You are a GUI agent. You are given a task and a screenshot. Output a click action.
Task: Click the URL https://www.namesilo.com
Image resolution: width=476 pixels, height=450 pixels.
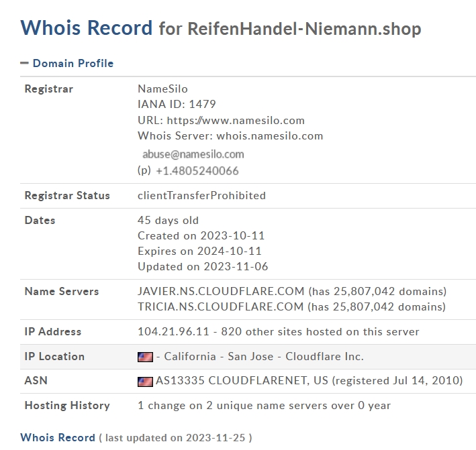tap(236, 121)
